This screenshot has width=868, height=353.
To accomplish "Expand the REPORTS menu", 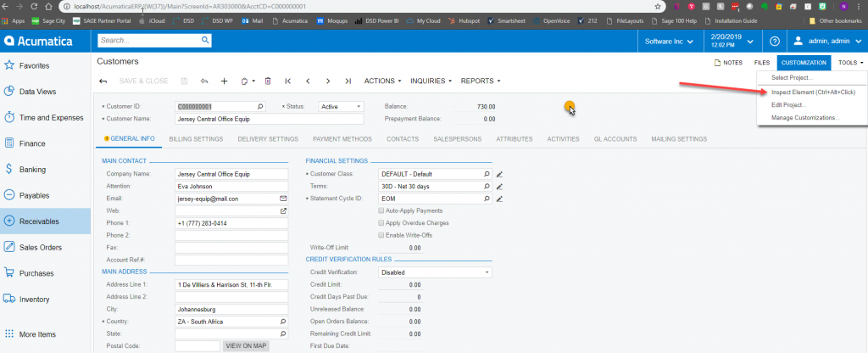I will point(481,81).
